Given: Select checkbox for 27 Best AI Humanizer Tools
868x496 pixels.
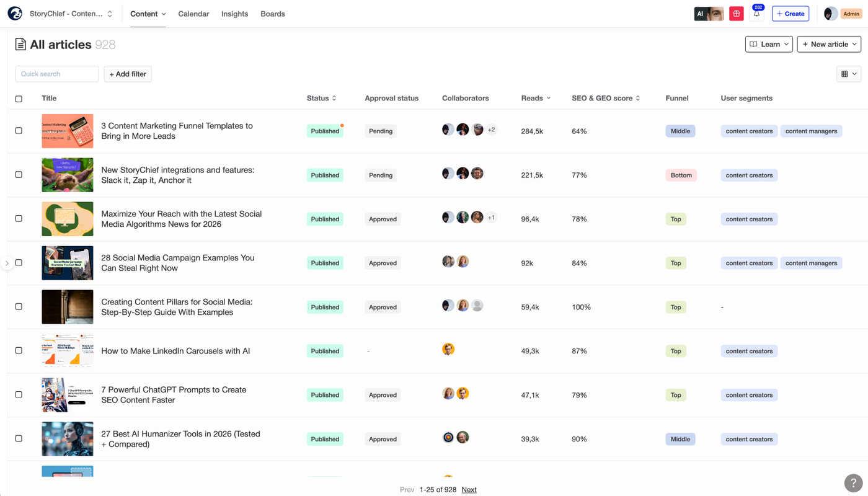Looking at the screenshot, I should coord(19,439).
